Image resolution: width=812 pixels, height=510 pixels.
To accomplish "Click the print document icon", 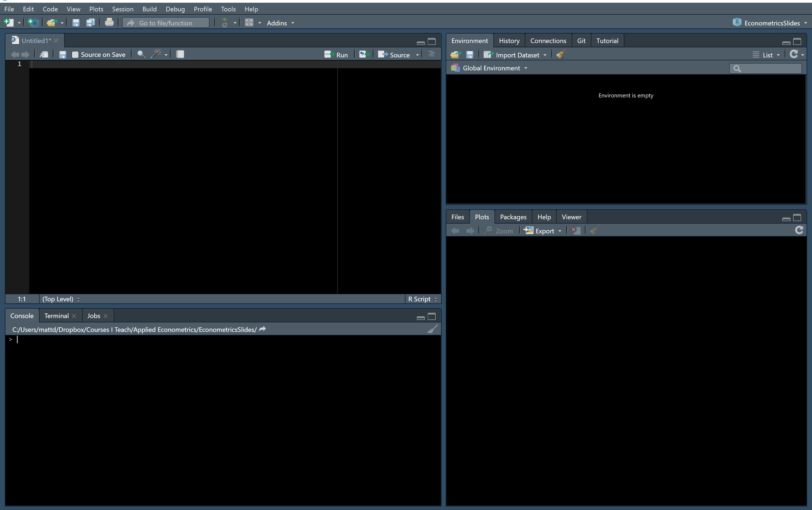I will click(x=109, y=22).
